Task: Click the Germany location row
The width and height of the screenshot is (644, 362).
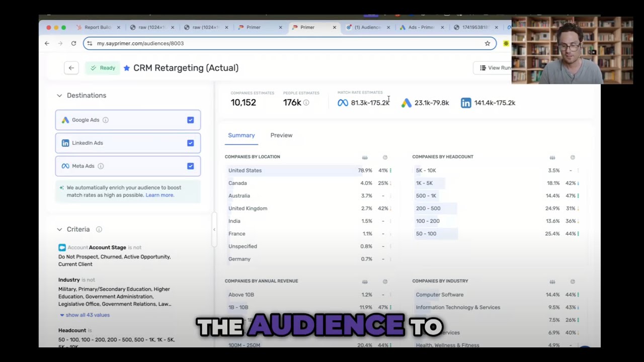Action: click(309, 259)
